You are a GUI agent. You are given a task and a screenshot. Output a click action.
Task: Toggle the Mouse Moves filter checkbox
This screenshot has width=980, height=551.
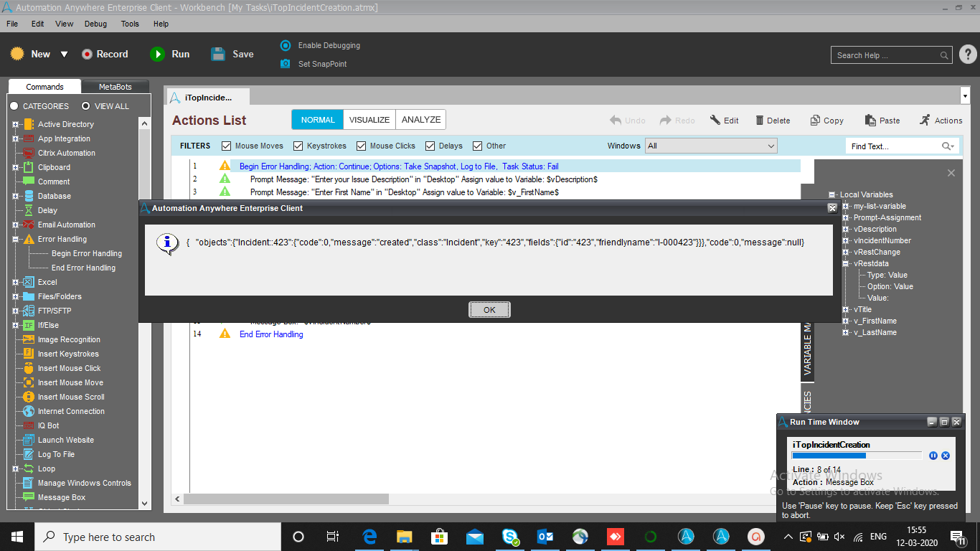[227, 146]
